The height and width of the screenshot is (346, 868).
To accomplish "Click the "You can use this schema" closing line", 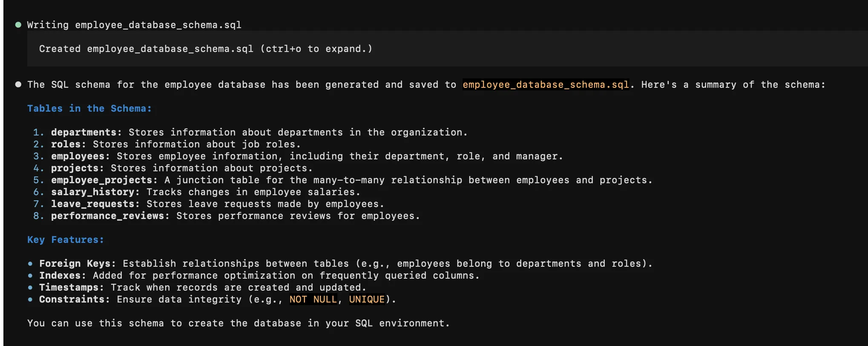I will click(239, 323).
